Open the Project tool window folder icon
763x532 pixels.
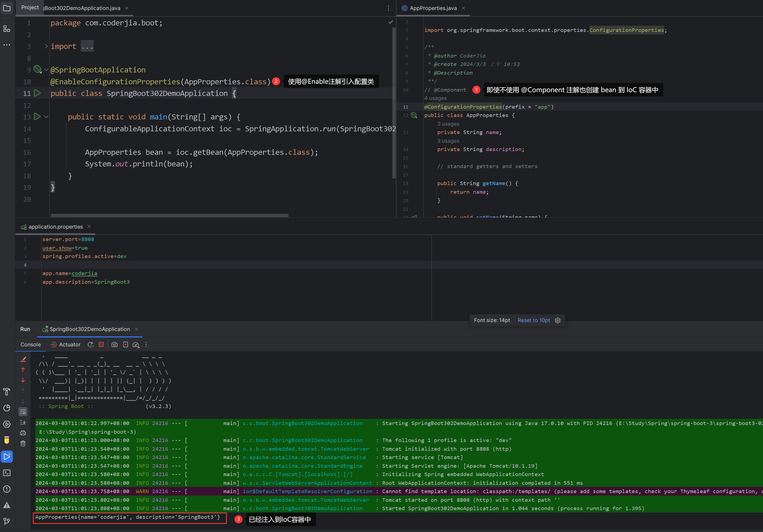click(x=7, y=8)
